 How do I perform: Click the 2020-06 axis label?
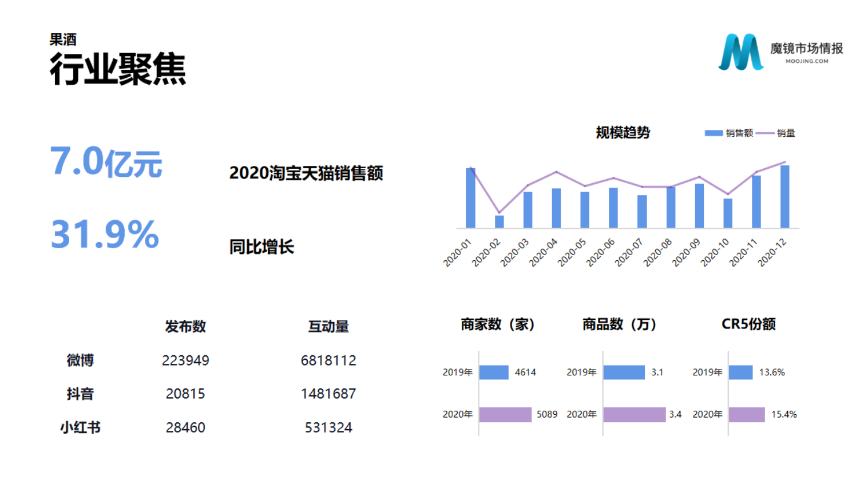[600, 252]
